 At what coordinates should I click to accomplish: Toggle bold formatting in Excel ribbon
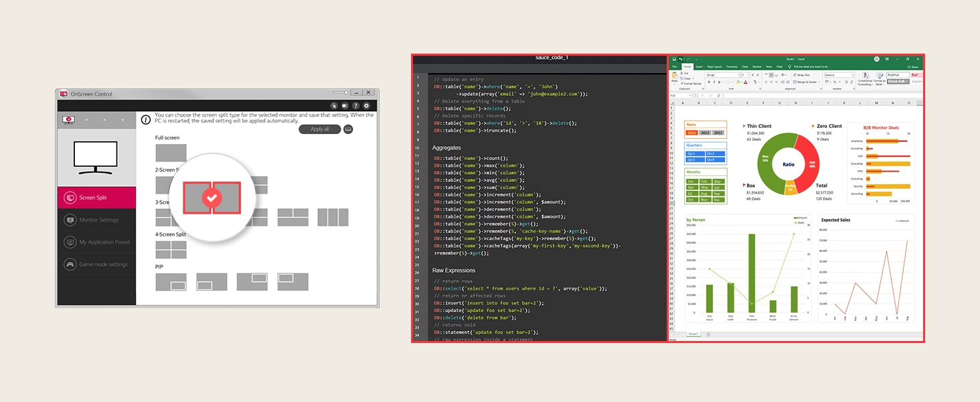pyautogui.click(x=709, y=82)
